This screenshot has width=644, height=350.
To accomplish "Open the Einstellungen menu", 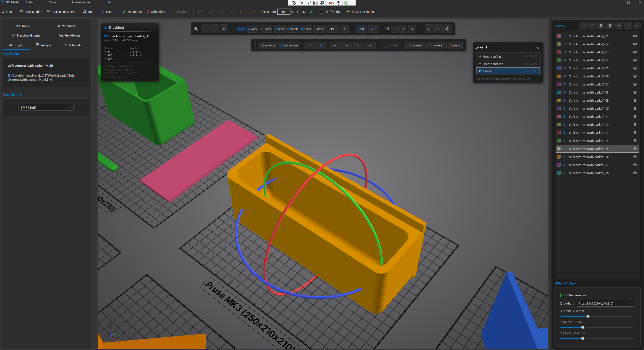I will 81,2.
